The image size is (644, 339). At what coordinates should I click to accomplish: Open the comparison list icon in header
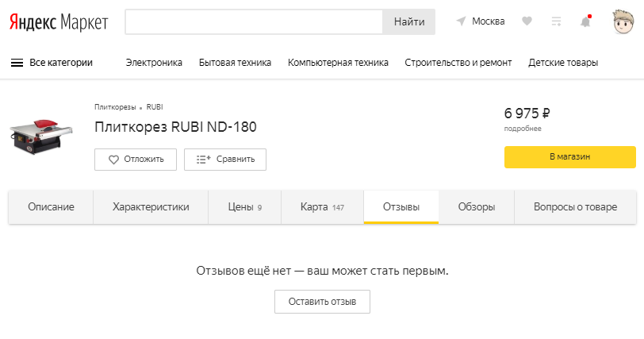(556, 21)
